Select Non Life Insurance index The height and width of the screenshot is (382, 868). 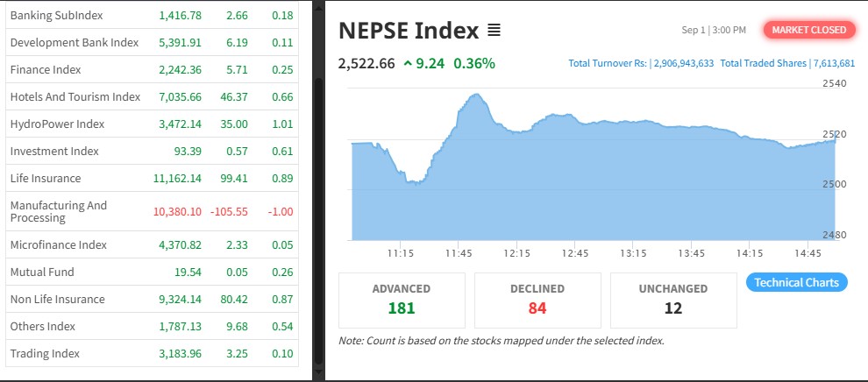[x=153, y=299]
